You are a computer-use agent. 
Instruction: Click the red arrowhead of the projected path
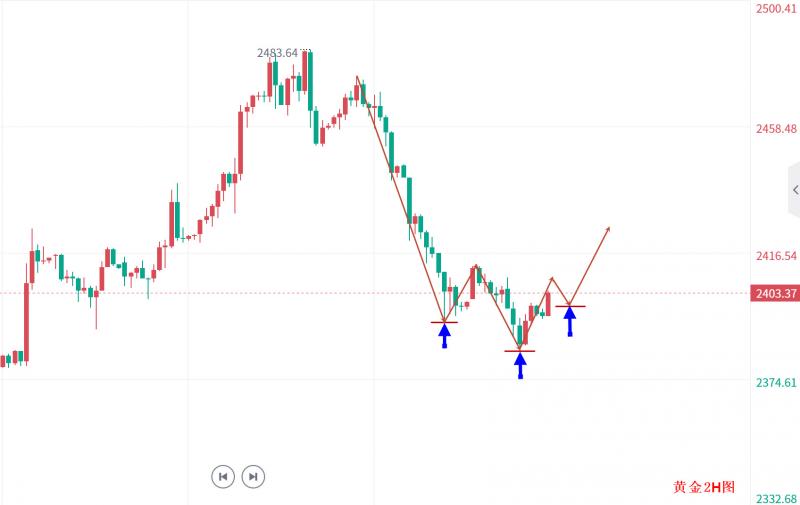click(x=607, y=230)
